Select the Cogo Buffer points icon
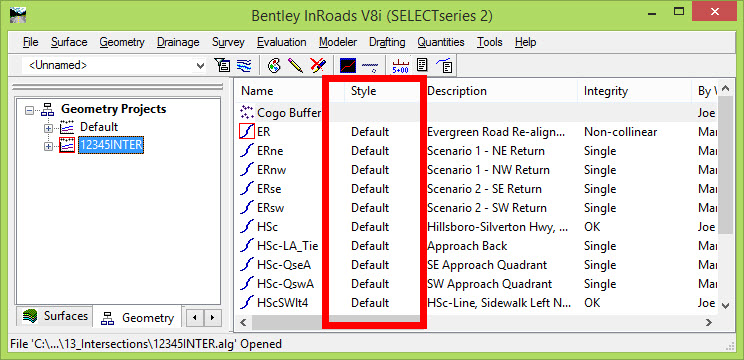This screenshot has width=744, height=360. pos(247,112)
